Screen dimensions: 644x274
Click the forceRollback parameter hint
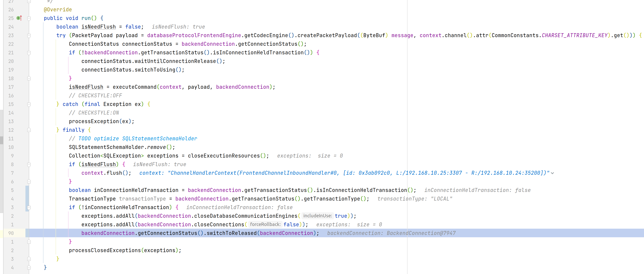(265, 224)
